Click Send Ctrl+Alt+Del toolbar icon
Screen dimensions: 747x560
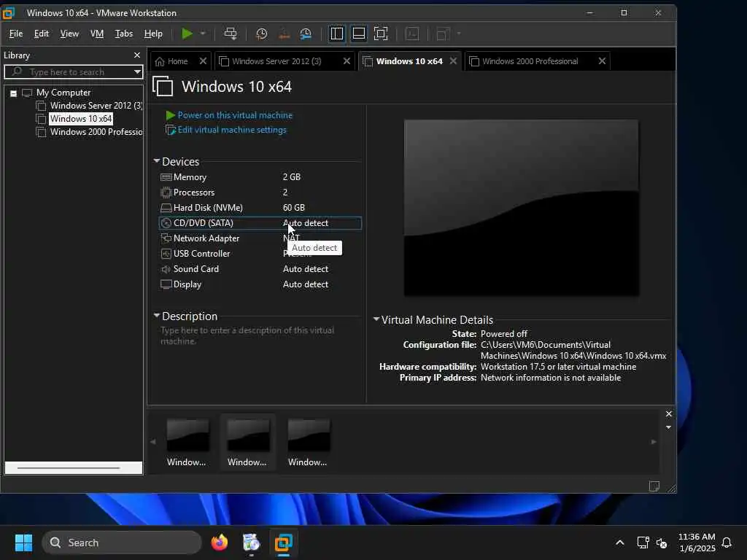coord(231,34)
